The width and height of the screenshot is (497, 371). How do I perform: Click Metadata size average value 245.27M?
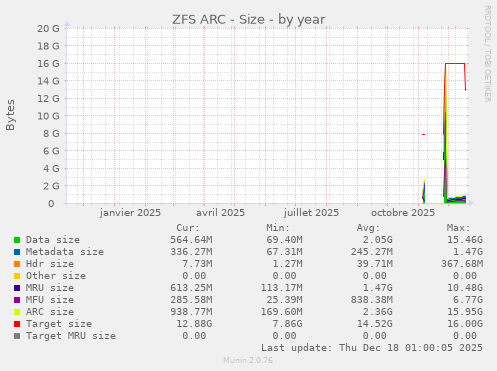tap(372, 252)
